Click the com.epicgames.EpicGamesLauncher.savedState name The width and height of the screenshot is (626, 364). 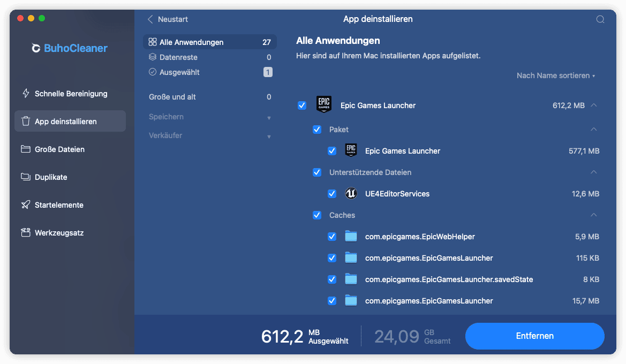tap(449, 279)
